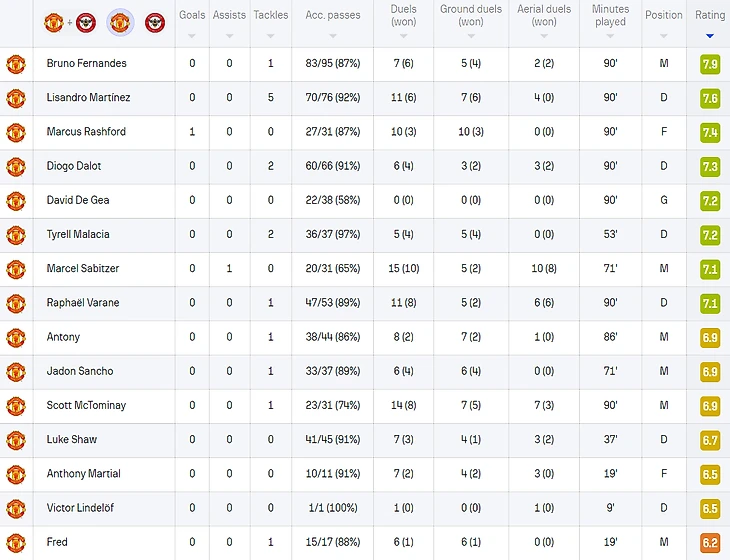This screenshot has height=560, width=730.
Task: Click Bruno Fernandes' green 7.9 rating badge
Action: tap(710, 64)
